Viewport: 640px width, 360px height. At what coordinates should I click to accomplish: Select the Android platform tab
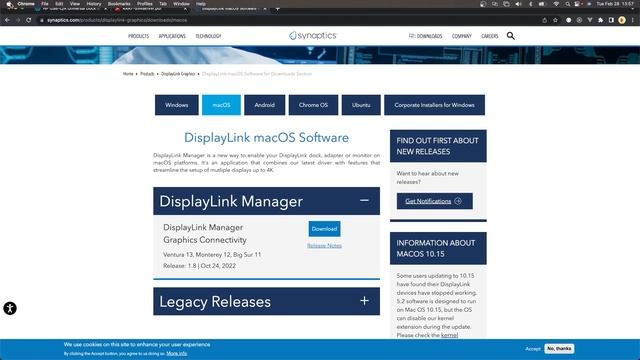click(x=264, y=105)
